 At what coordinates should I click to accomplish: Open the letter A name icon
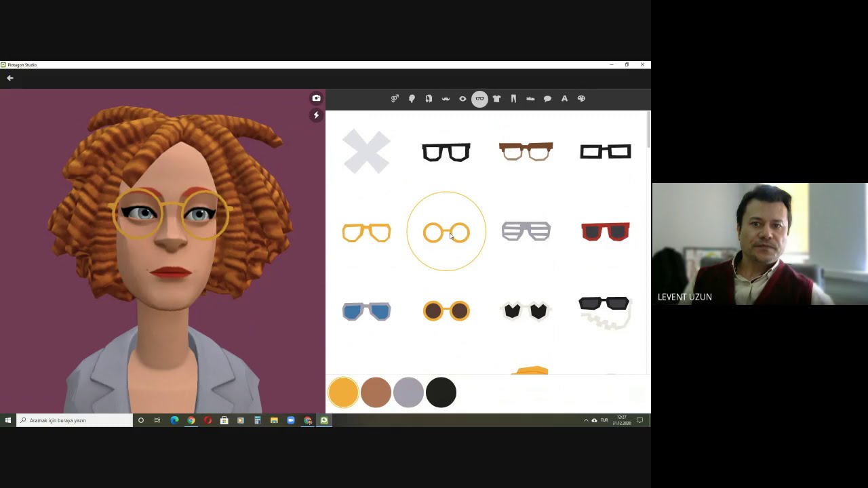564,99
